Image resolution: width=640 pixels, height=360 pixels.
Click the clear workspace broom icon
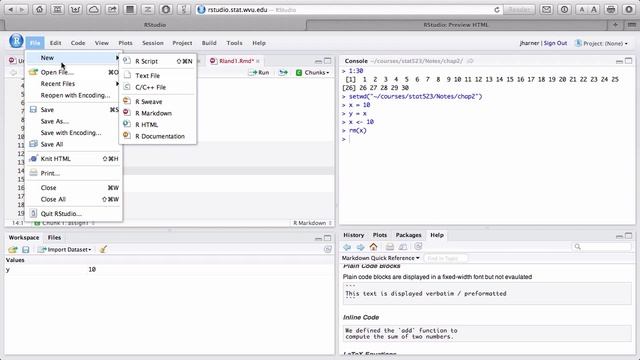(103, 249)
